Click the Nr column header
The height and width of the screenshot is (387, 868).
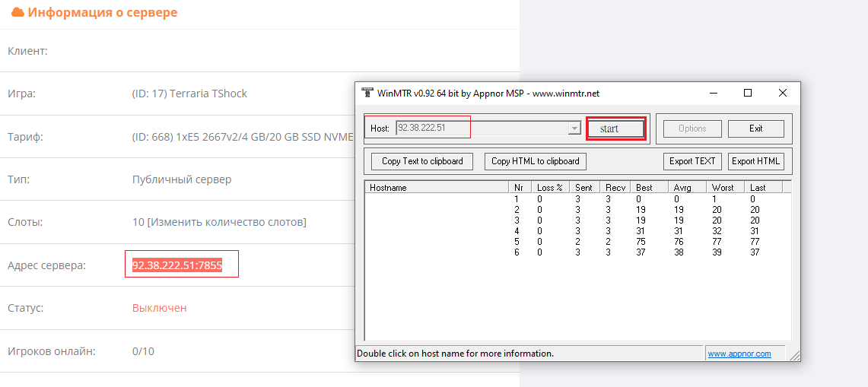[520, 187]
